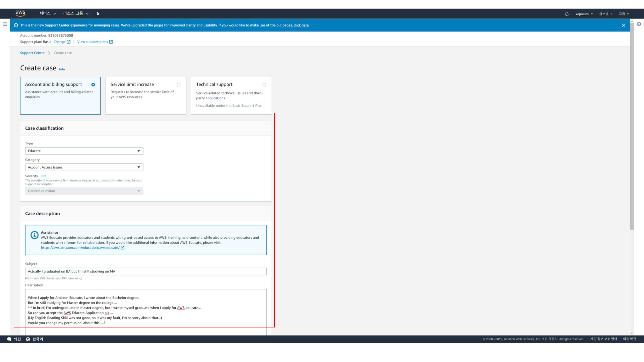Click the pin favorites icon in navbar

click(98, 14)
